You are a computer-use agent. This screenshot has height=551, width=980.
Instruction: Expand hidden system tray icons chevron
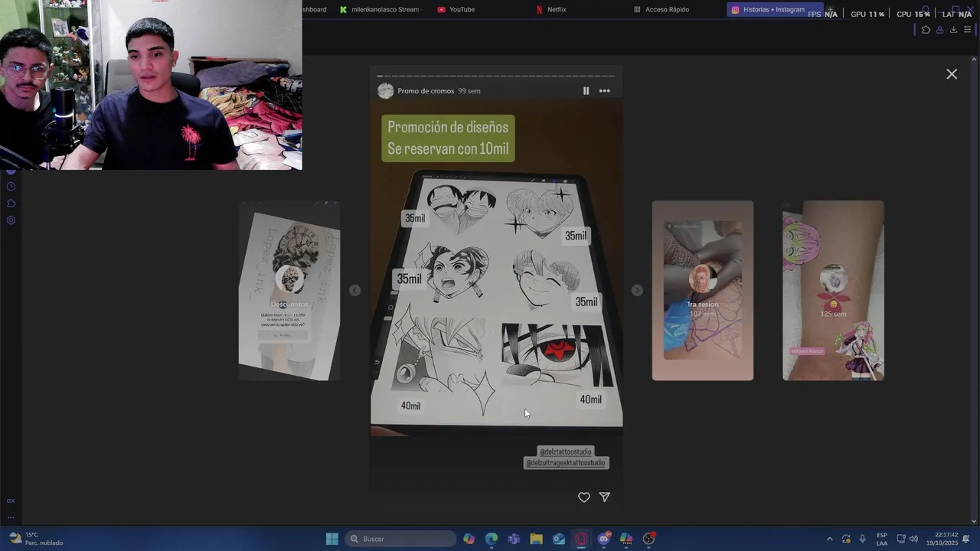[829, 539]
